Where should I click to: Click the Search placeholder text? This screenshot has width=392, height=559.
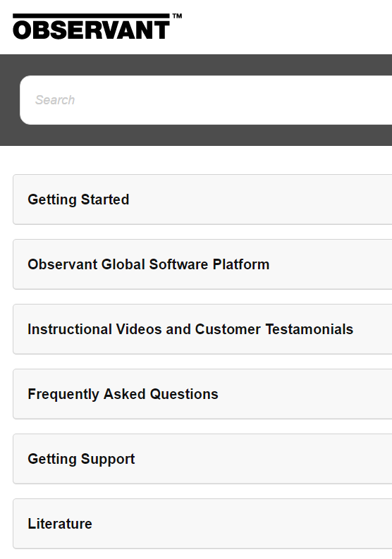click(55, 100)
